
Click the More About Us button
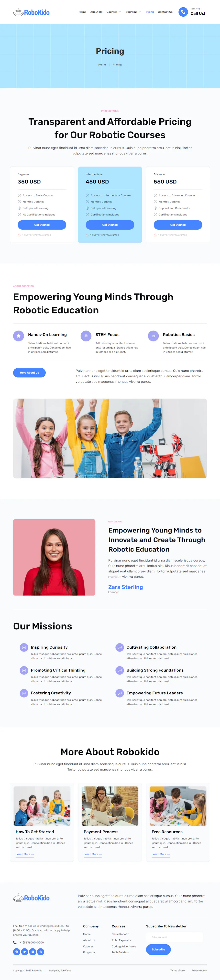tap(29, 372)
